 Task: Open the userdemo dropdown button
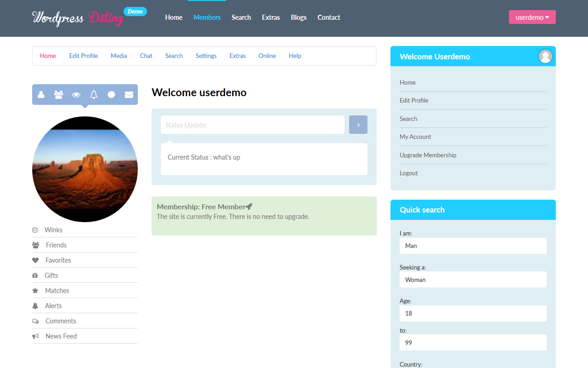pyautogui.click(x=532, y=17)
